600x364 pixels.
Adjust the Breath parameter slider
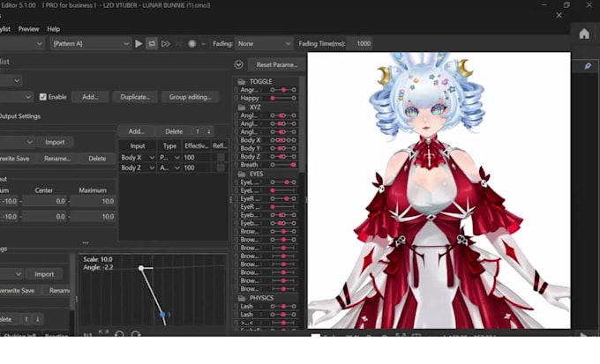283,165
